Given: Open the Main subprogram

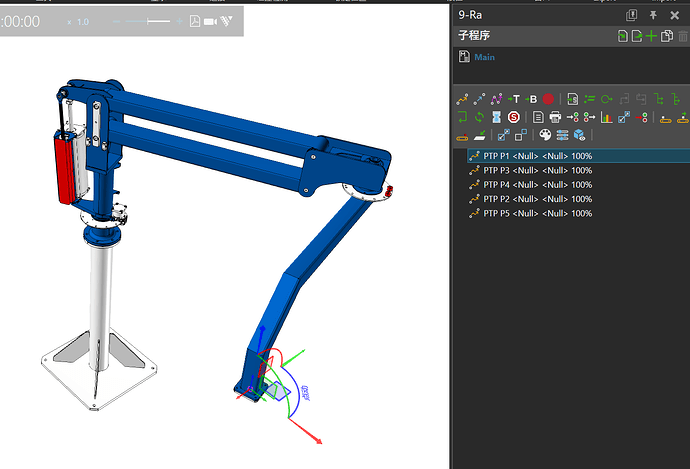Looking at the screenshot, I should (484, 57).
